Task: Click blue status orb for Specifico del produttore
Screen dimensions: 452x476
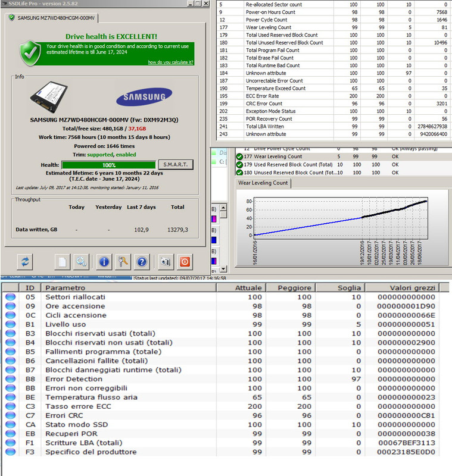Action: tap(10, 452)
